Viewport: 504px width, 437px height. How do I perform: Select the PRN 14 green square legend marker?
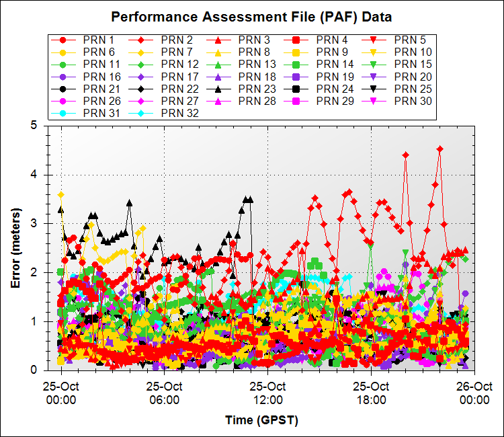tap(296, 64)
